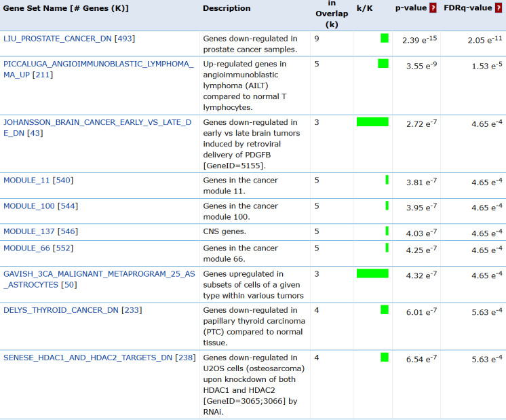Click the Gene Set Name column header
The width and height of the screenshot is (506, 420).
[66, 8]
